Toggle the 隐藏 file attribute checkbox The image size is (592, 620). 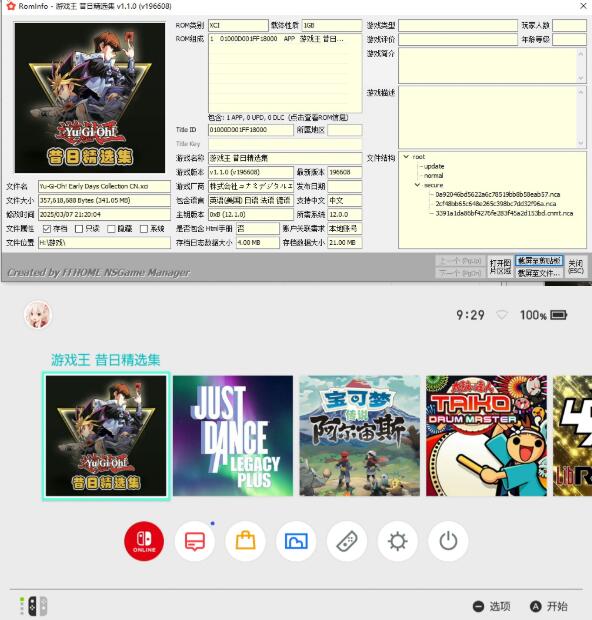111,229
